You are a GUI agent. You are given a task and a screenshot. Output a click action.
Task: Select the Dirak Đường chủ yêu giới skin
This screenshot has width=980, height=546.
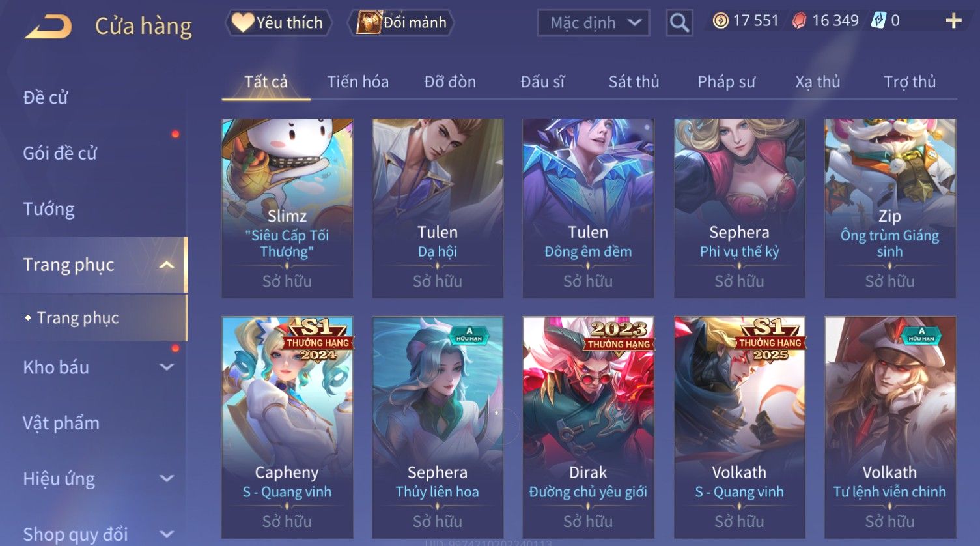(588, 427)
